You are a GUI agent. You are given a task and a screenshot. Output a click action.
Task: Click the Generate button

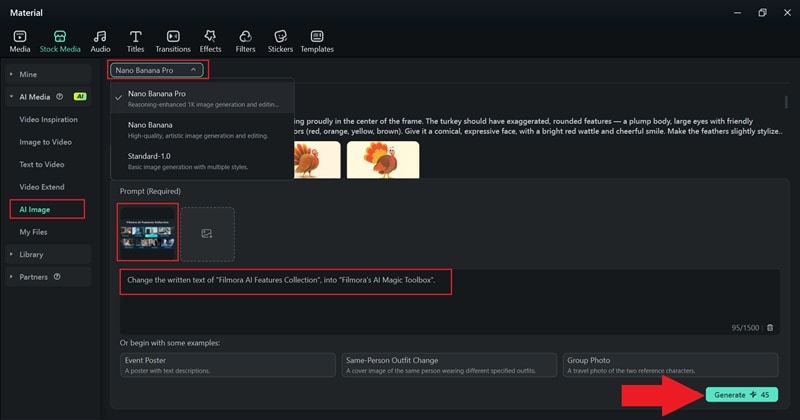(x=742, y=394)
